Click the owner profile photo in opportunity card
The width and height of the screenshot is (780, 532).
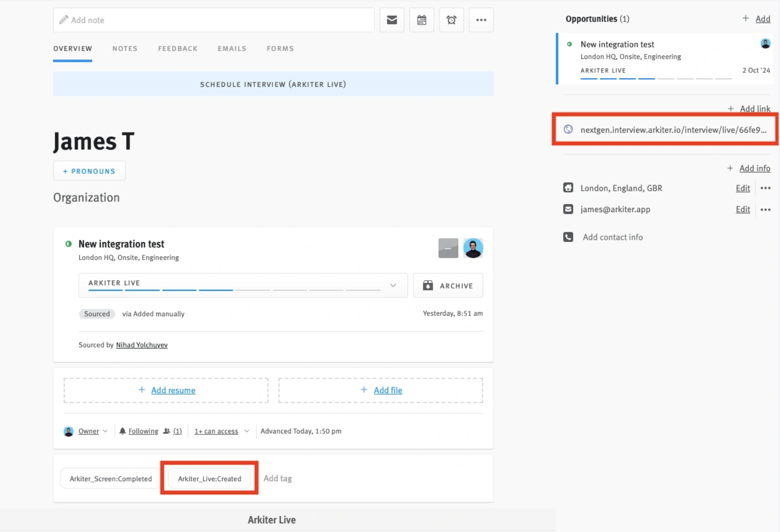(x=473, y=248)
